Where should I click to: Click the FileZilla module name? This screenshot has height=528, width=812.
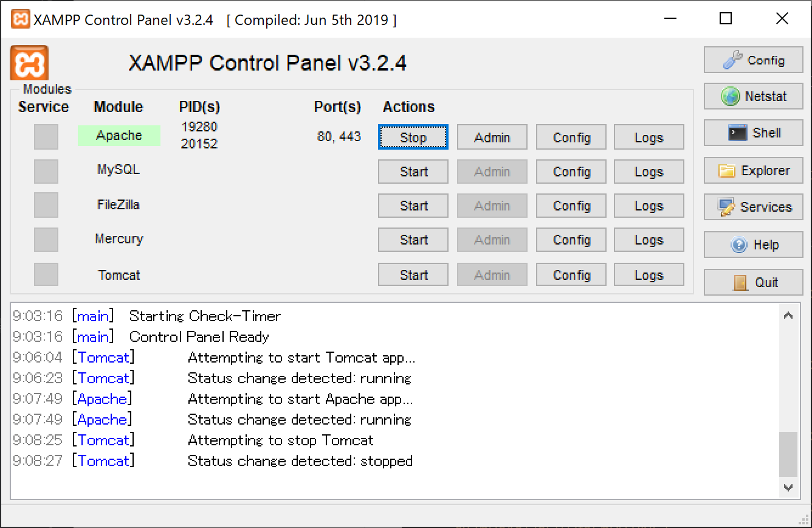point(119,204)
